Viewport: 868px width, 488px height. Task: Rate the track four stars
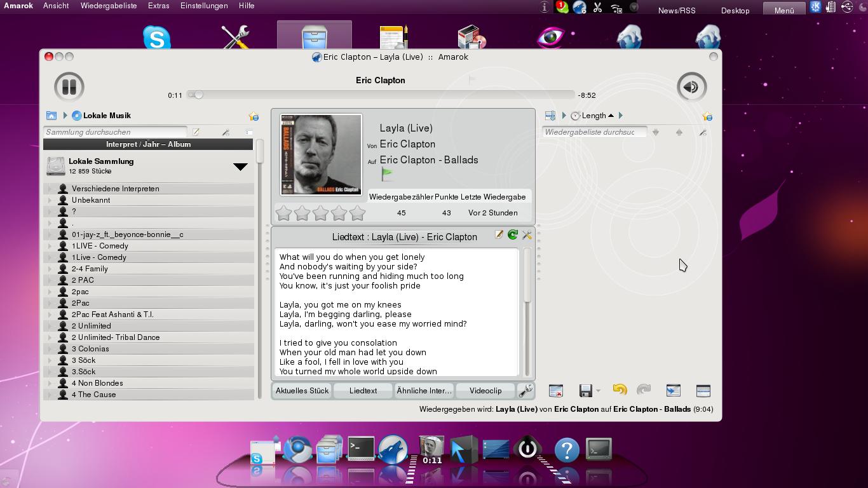pos(339,213)
